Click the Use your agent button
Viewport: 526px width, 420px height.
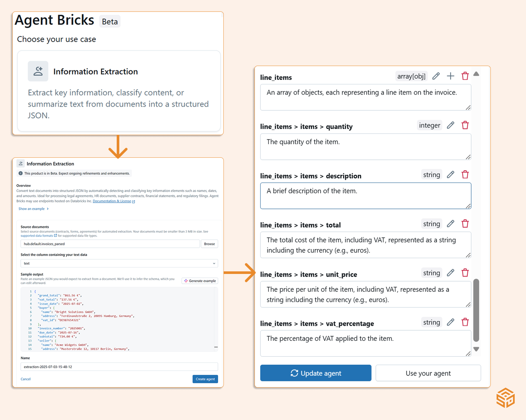[x=428, y=373]
